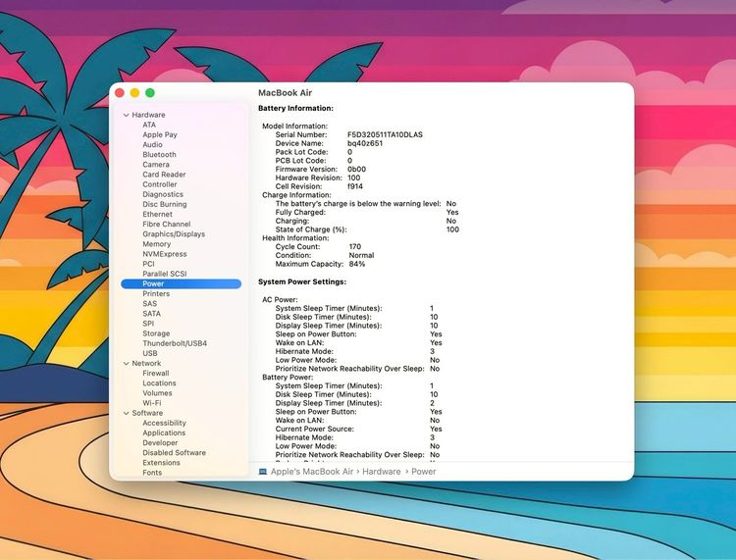This screenshot has width=736, height=560.
Task: Select the highlighted Power entry
Action: point(182,283)
